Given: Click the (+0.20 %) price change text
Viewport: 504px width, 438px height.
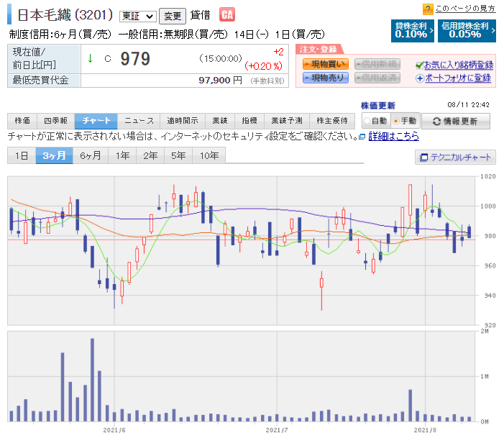Looking at the screenshot, I should click(x=264, y=66).
